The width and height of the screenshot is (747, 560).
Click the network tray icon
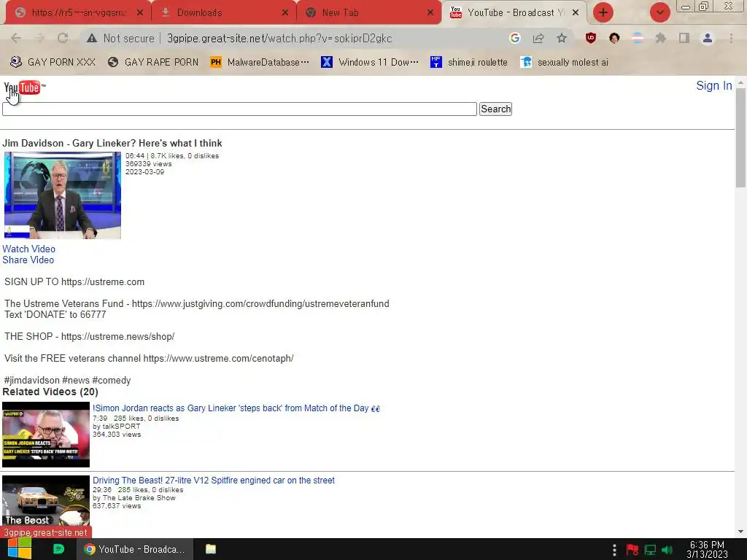(650, 550)
